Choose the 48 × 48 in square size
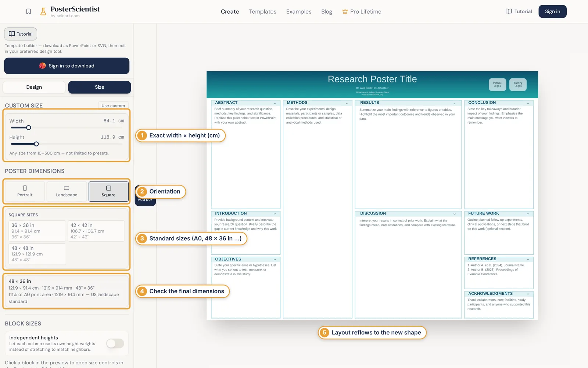Image resolution: width=588 pixels, height=368 pixels. tap(37, 254)
